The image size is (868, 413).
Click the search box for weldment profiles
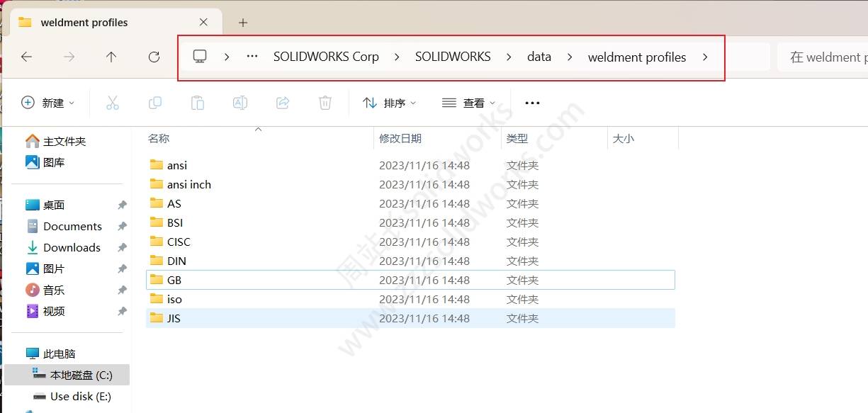(x=823, y=57)
